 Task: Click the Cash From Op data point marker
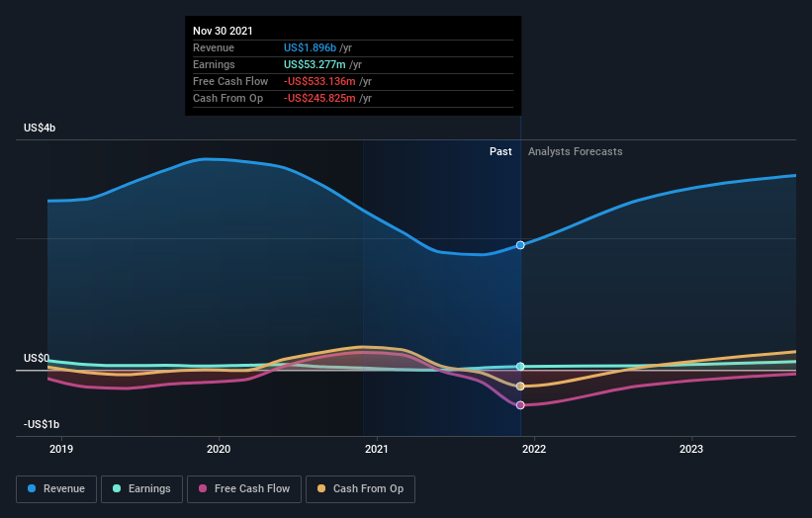520,387
